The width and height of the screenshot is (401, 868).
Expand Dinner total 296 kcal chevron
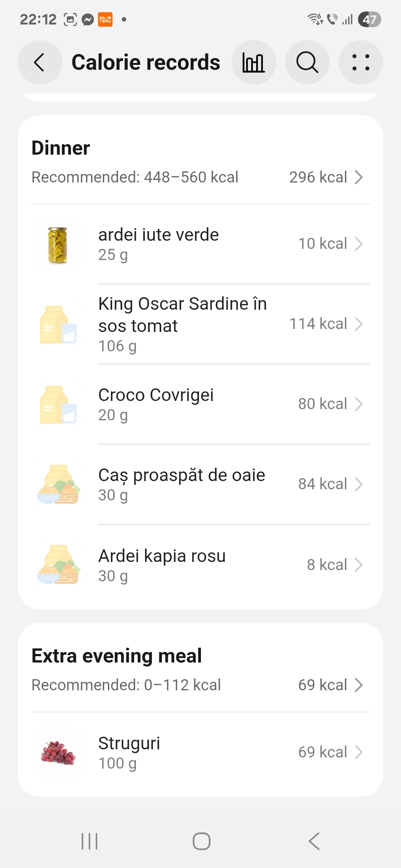(x=358, y=177)
